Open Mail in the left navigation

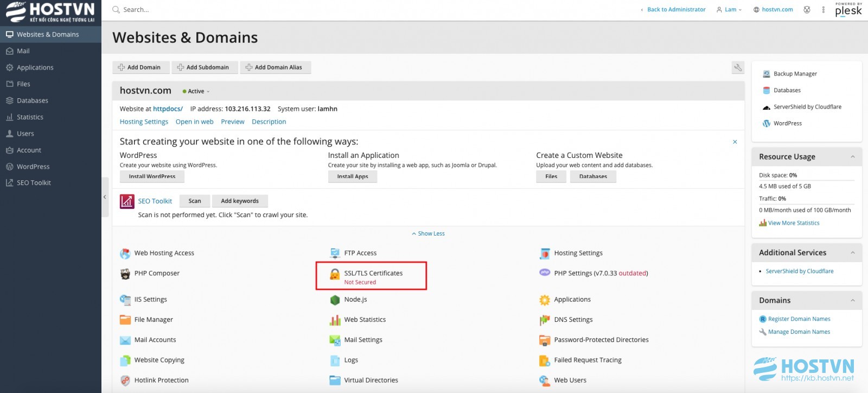(50, 51)
